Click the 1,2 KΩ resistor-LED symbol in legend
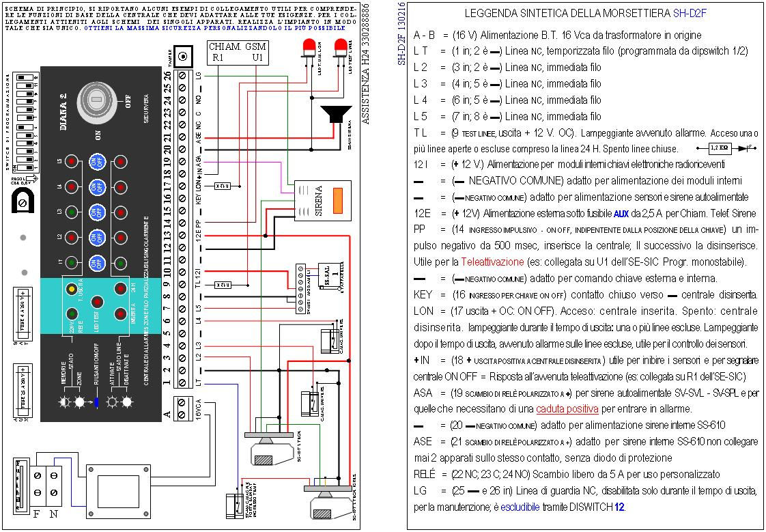The height and width of the screenshot is (532, 766). pyautogui.click(x=727, y=148)
